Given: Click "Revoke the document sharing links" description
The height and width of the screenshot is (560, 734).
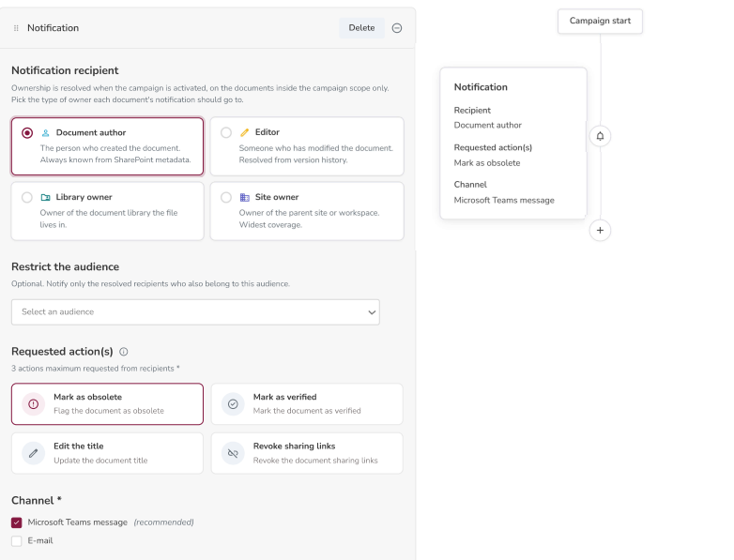Looking at the screenshot, I should pyautogui.click(x=315, y=461).
